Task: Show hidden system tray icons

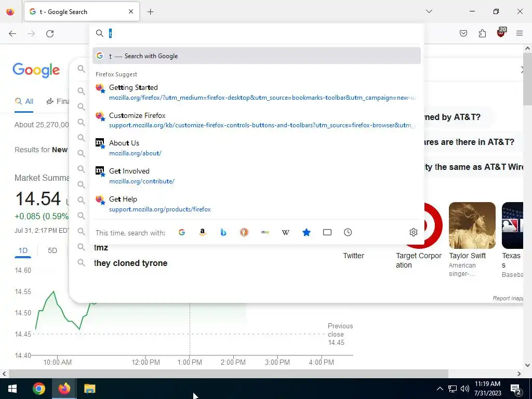Action: pos(440,389)
